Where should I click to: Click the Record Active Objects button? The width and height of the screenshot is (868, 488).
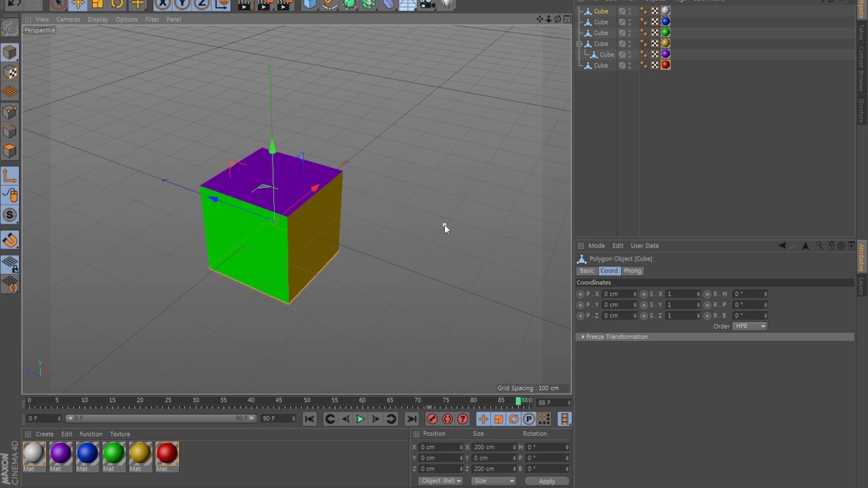pos(432,419)
